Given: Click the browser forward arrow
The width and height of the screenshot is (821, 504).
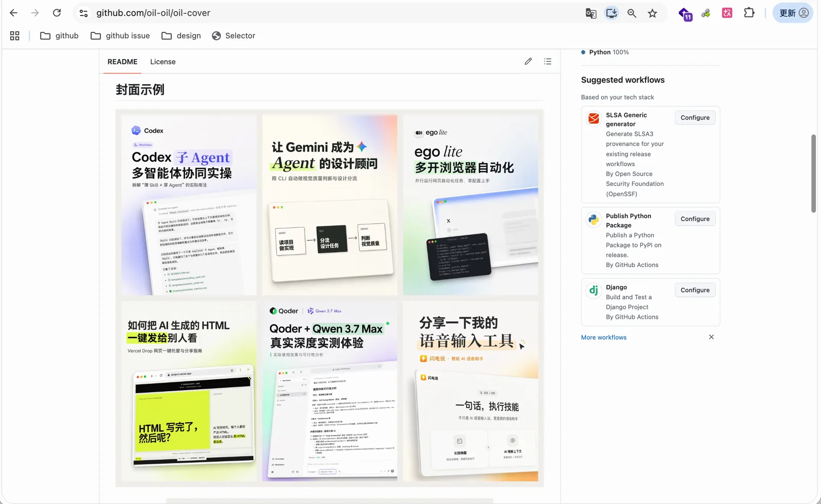Looking at the screenshot, I should click(x=35, y=13).
